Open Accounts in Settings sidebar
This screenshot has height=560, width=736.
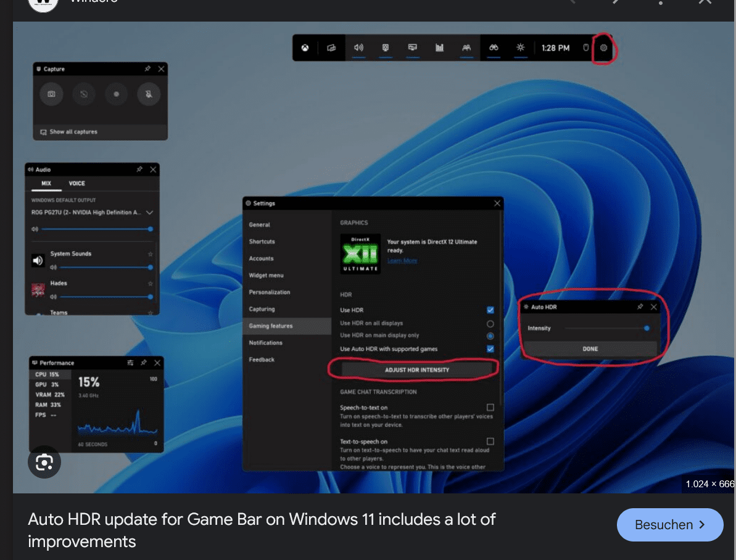tap(287, 258)
